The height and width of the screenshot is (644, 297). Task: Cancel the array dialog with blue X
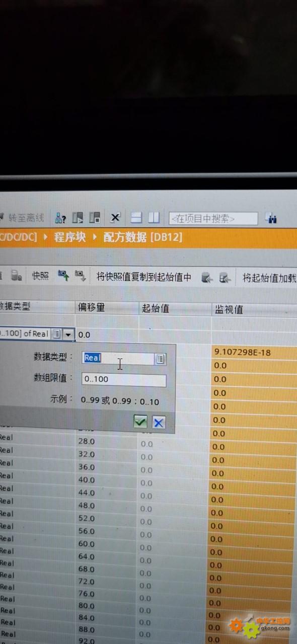coord(159,422)
